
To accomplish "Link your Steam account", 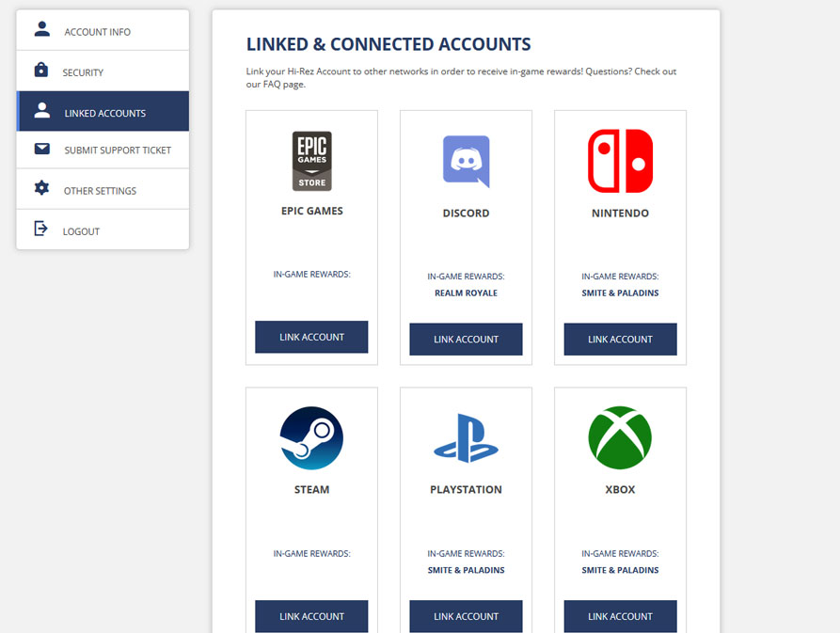I will (x=311, y=616).
